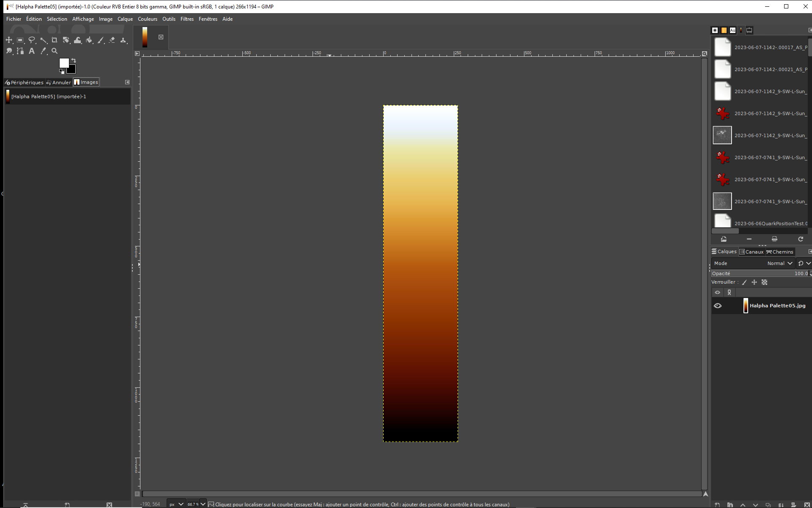The width and height of the screenshot is (812, 508).
Task: Select the Move tool
Action: (9, 40)
